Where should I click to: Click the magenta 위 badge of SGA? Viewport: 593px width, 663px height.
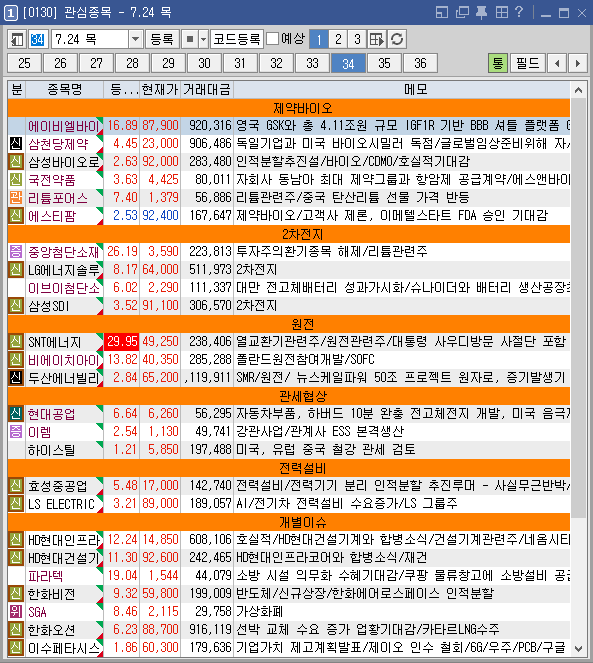[16, 611]
